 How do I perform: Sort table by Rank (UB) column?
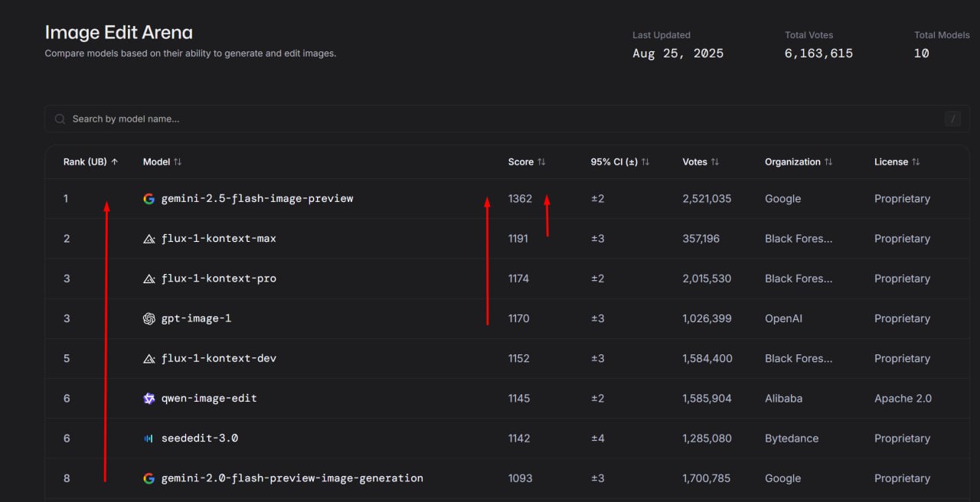point(90,161)
